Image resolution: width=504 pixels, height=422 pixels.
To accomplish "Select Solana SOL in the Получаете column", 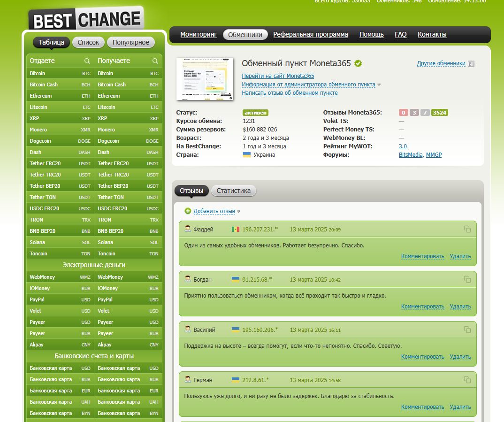I will click(x=128, y=242).
